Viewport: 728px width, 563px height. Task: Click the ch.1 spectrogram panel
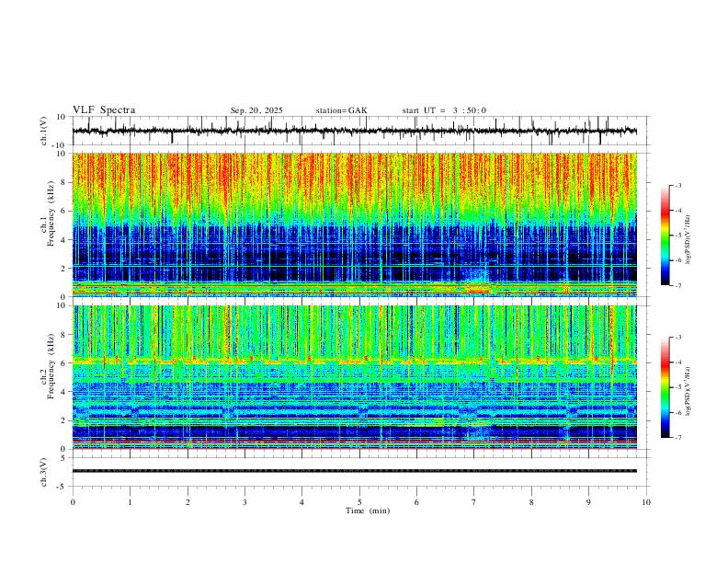point(355,224)
